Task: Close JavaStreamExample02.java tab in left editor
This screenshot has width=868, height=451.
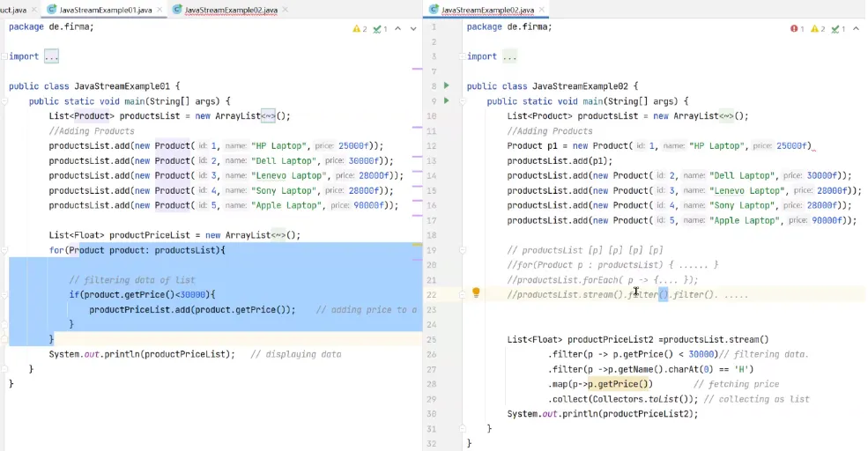Action: 286,10
